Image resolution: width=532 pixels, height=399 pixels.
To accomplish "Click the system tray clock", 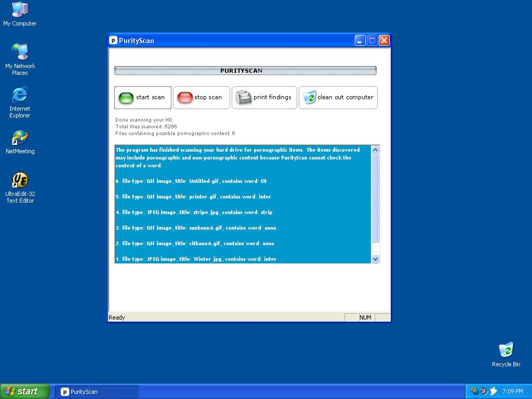I will [x=512, y=391].
